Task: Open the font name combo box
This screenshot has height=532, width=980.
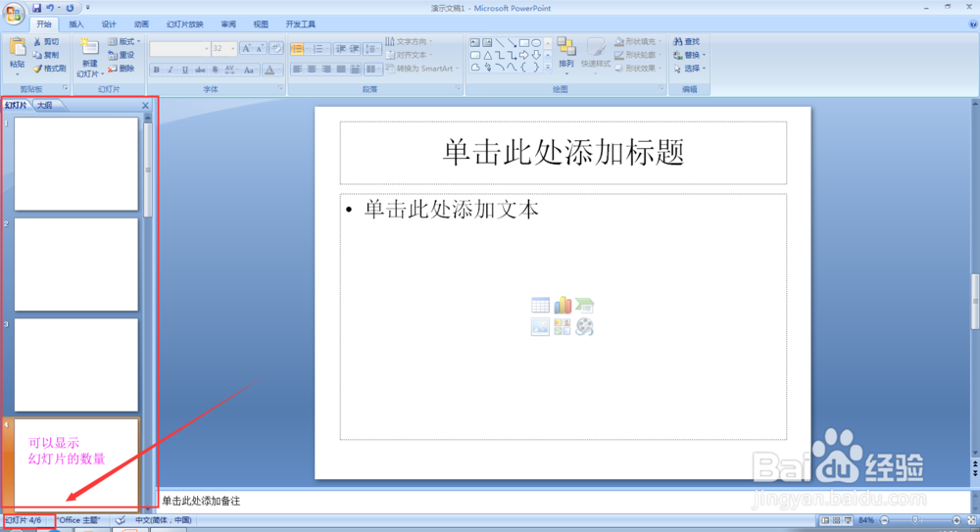Action: point(180,48)
